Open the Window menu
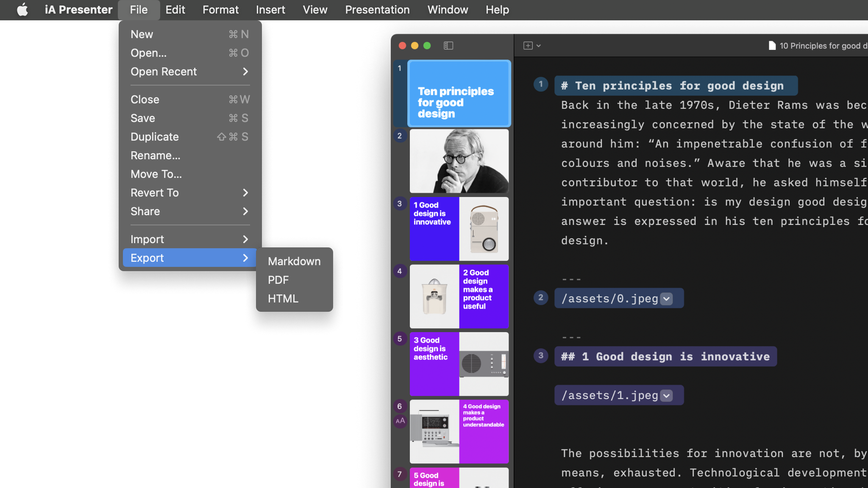 click(448, 10)
